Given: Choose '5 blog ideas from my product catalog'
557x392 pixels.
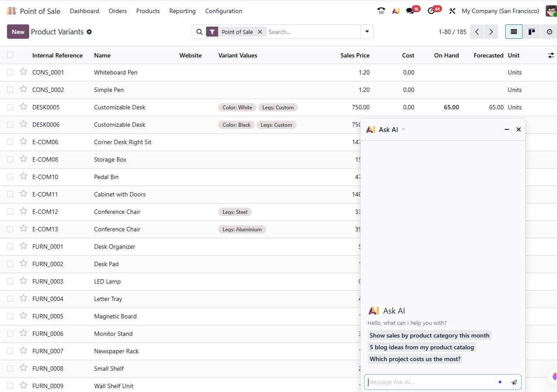Looking at the screenshot, I should coord(422,347).
